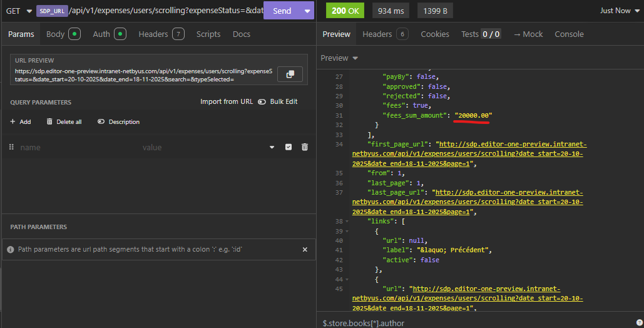The image size is (644, 328).
Task: Open the parameter value type dropdown
Action: (x=272, y=147)
